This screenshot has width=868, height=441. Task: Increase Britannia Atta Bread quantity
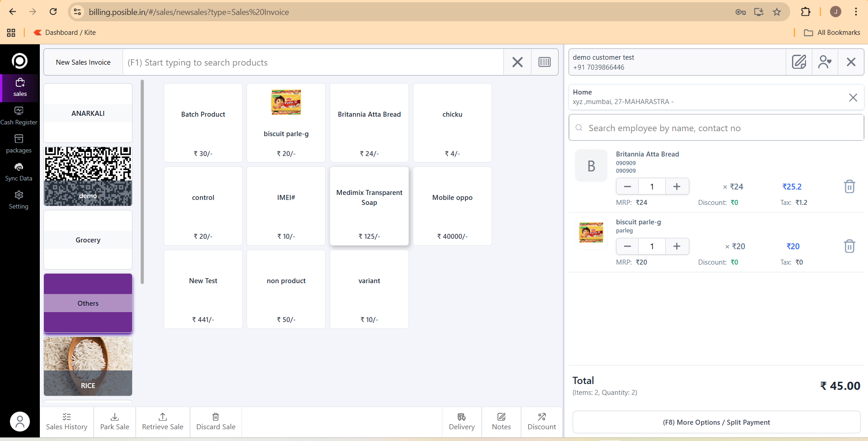tap(677, 186)
